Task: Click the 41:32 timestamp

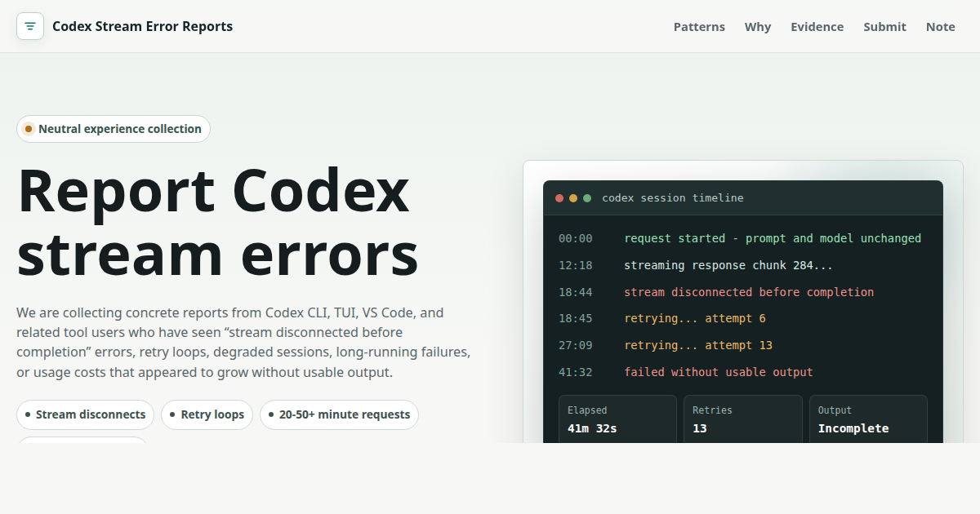Action: 576,372
